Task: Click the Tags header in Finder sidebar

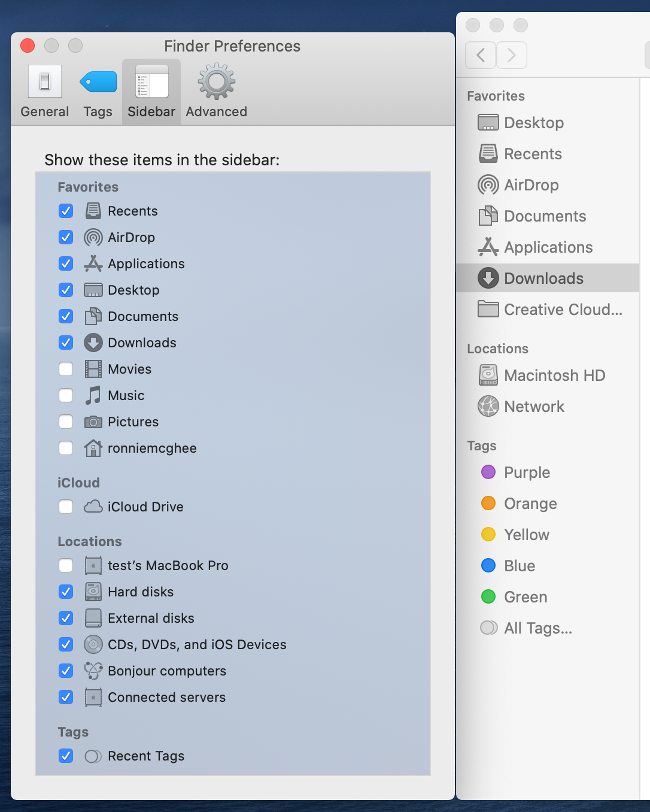Action: click(482, 446)
